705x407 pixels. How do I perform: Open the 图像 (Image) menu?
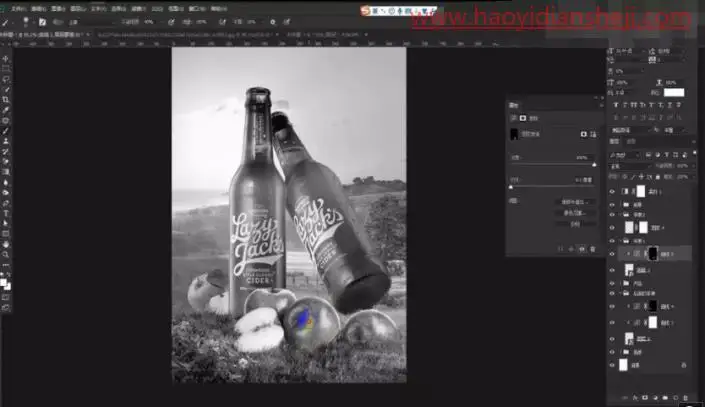click(58, 9)
